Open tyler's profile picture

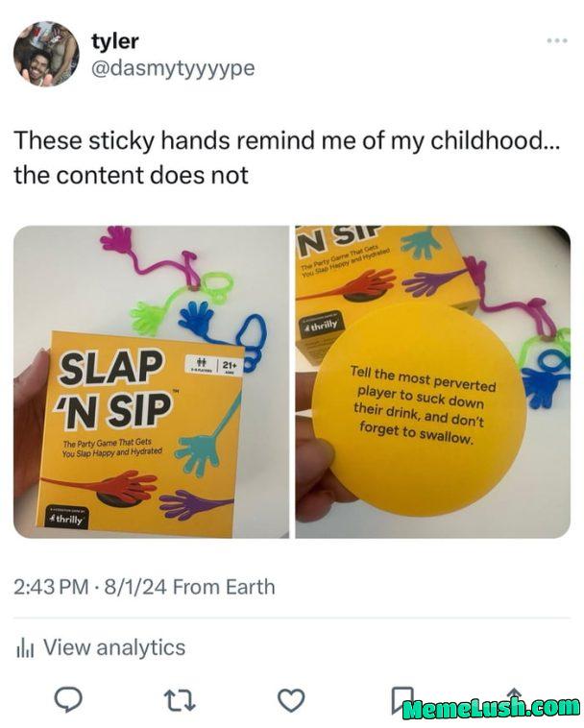pyautogui.click(x=45, y=54)
